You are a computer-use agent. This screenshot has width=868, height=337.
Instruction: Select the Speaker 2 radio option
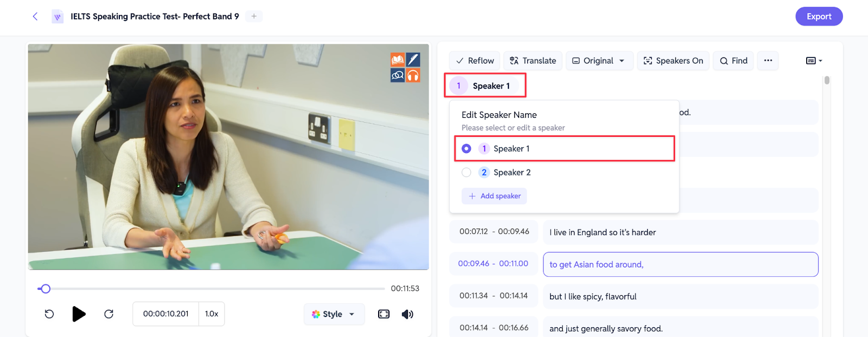coord(466,173)
